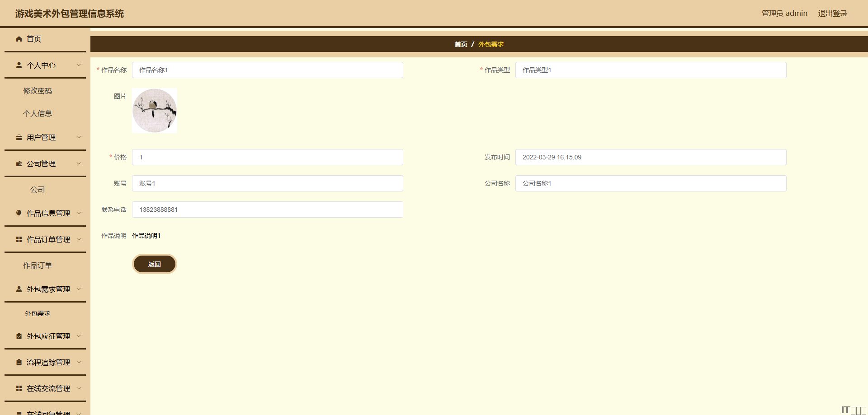Click the icon beside 公司管理
The image size is (868, 415).
(x=19, y=163)
